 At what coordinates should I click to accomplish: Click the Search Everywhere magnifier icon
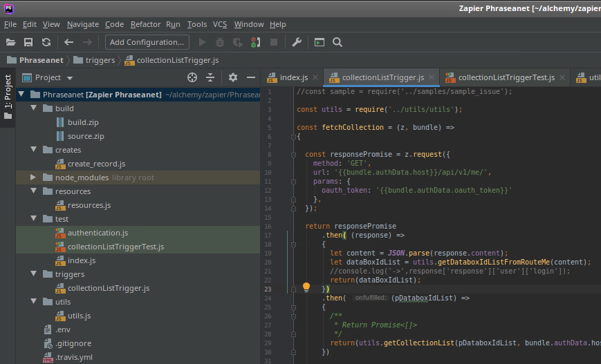pos(338,42)
